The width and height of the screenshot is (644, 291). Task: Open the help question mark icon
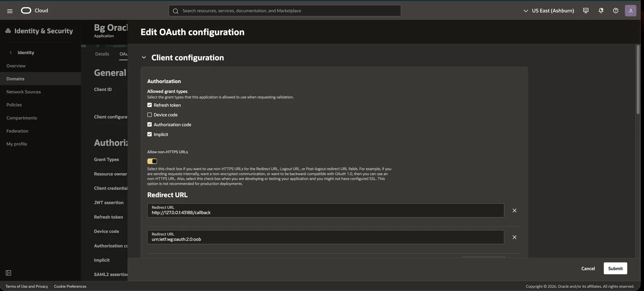coord(615,10)
